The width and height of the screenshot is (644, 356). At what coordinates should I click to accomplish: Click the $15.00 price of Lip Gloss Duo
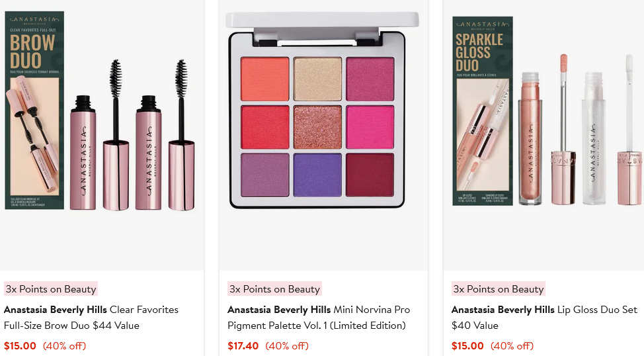(x=467, y=345)
